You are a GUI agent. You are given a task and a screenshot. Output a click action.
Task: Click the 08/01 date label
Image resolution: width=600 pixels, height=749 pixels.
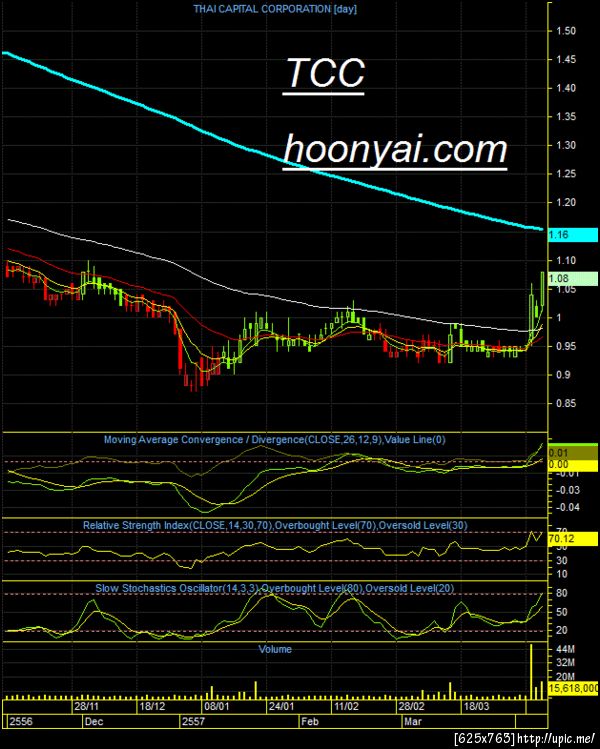(x=217, y=706)
